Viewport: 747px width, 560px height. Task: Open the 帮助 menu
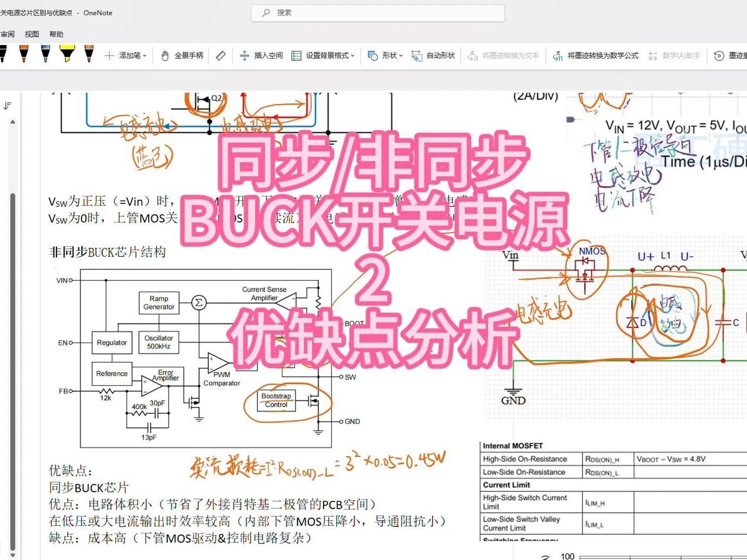coord(57,34)
